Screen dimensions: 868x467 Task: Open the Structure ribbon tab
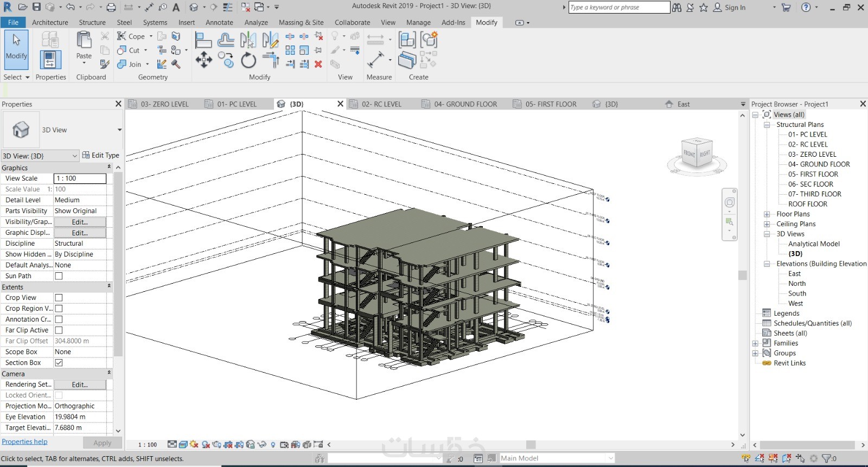click(x=92, y=22)
